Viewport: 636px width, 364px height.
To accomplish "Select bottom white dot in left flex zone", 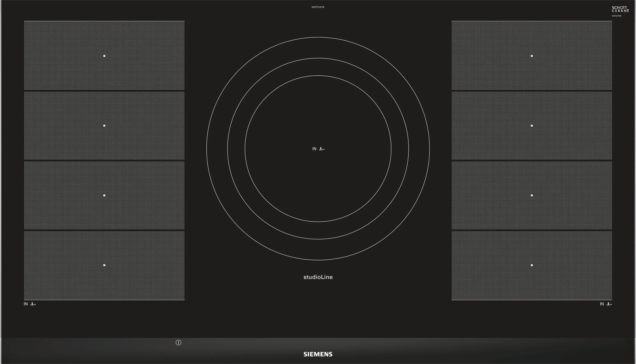I will 104,265.
